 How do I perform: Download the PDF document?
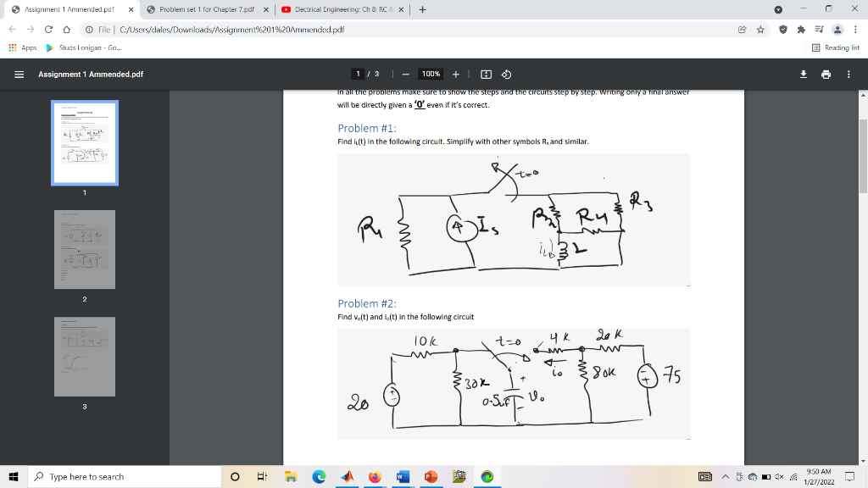[x=803, y=74]
